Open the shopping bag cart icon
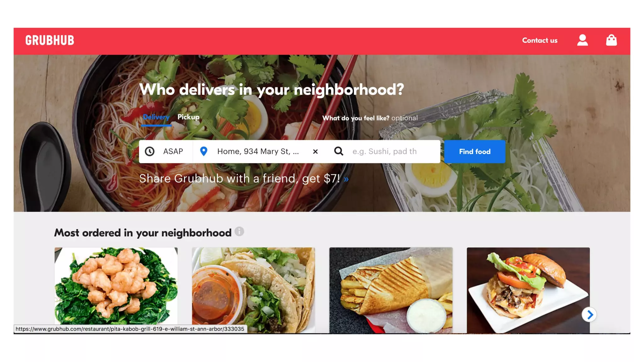644x362 pixels. 611,40
